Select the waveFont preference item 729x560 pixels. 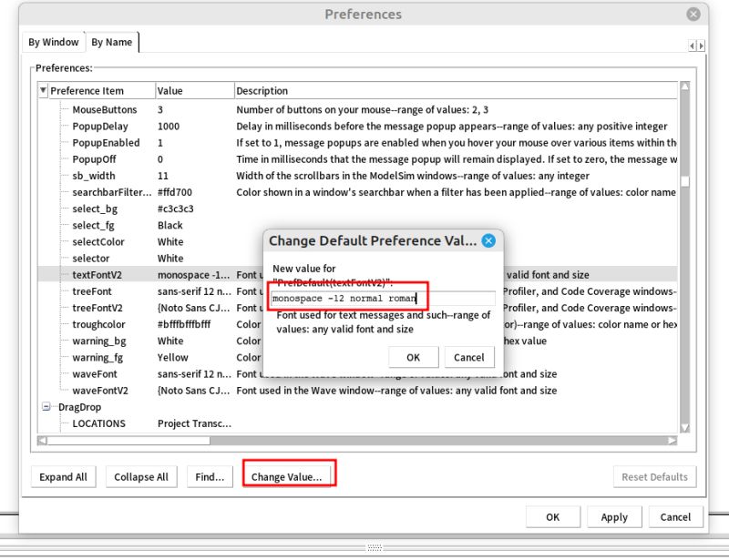(x=95, y=374)
